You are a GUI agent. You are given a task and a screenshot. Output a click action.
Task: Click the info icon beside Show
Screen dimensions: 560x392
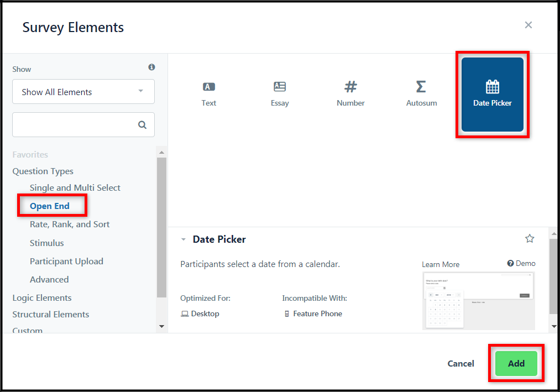pyautogui.click(x=152, y=67)
